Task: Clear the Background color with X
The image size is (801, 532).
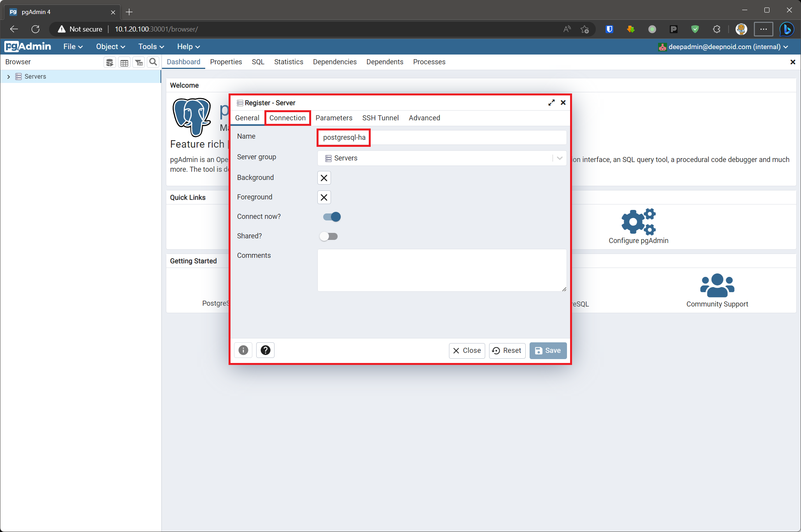Action: click(x=324, y=178)
